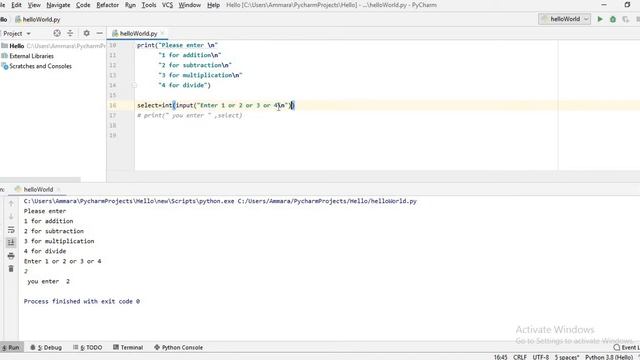Select helloWorld tab in Run panel
This screenshot has width=640, height=360.
click(x=38, y=189)
